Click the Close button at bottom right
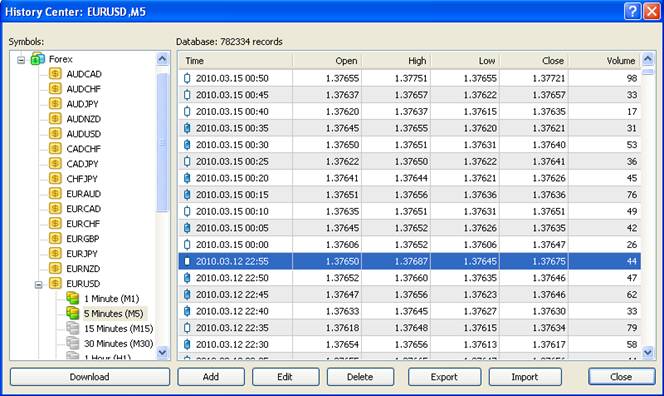 (x=622, y=377)
